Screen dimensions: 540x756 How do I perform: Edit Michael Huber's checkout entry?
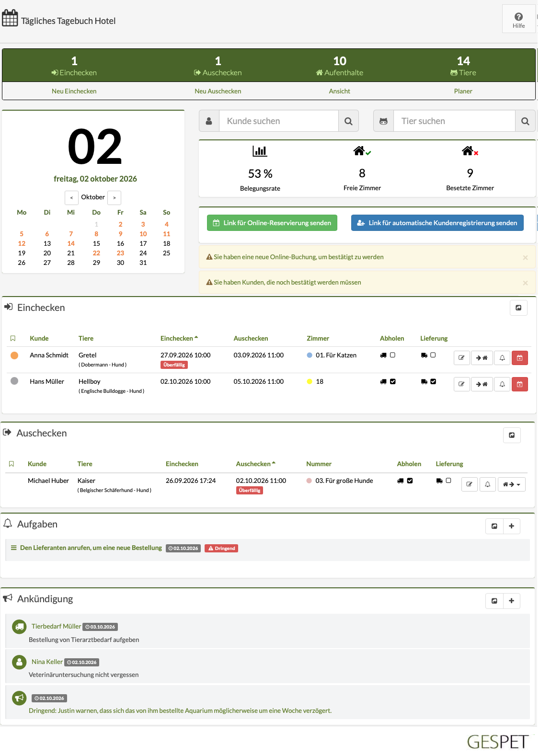469,484
